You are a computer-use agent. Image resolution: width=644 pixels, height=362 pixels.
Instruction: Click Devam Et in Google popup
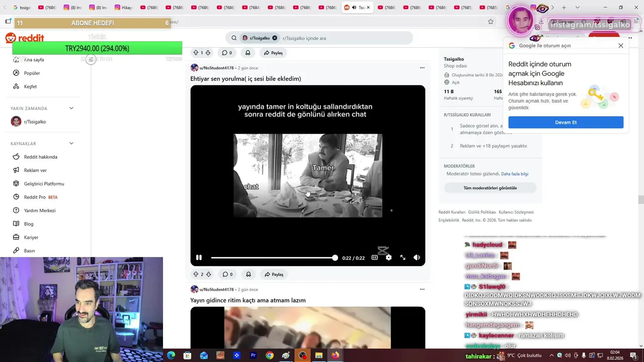click(x=566, y=122)
